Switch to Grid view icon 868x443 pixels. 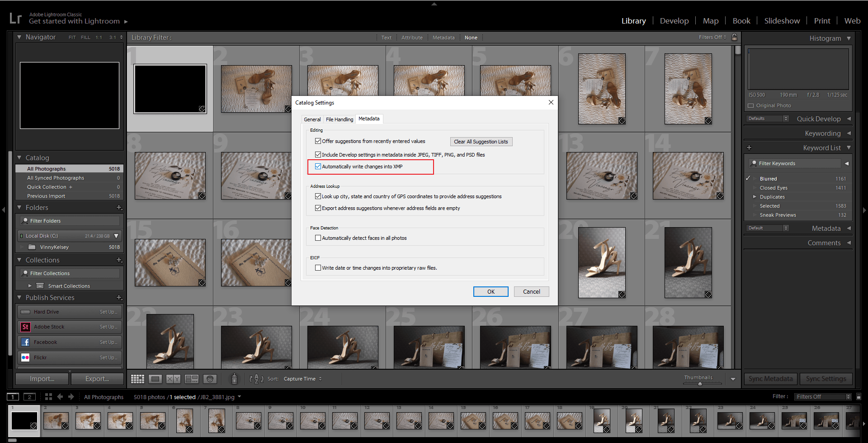point(137,379)
